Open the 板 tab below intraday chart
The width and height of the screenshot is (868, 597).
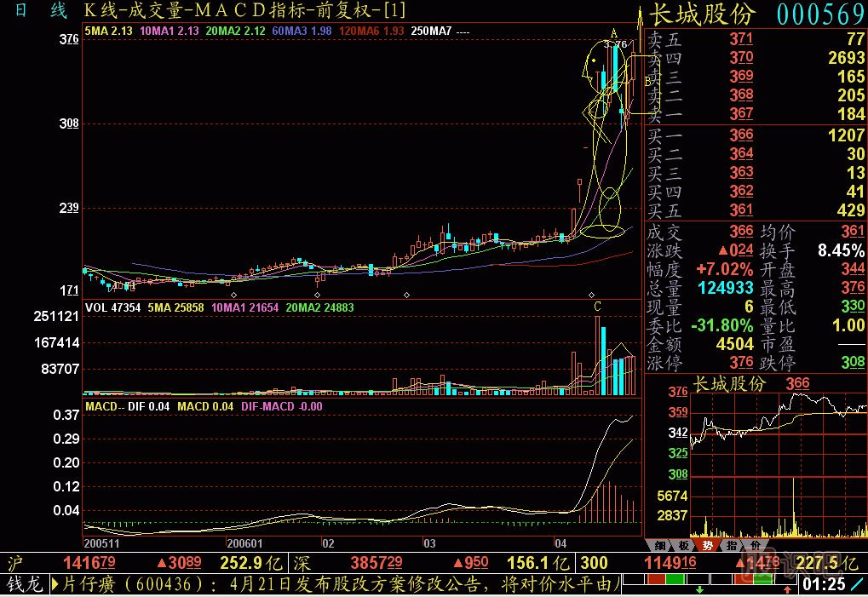coord(683,546)
